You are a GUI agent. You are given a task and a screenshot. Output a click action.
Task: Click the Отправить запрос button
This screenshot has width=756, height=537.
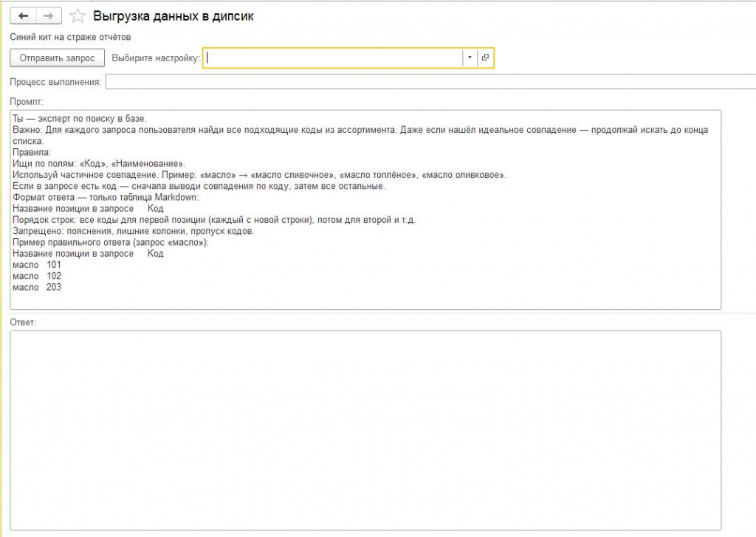[x=57, y=58]
